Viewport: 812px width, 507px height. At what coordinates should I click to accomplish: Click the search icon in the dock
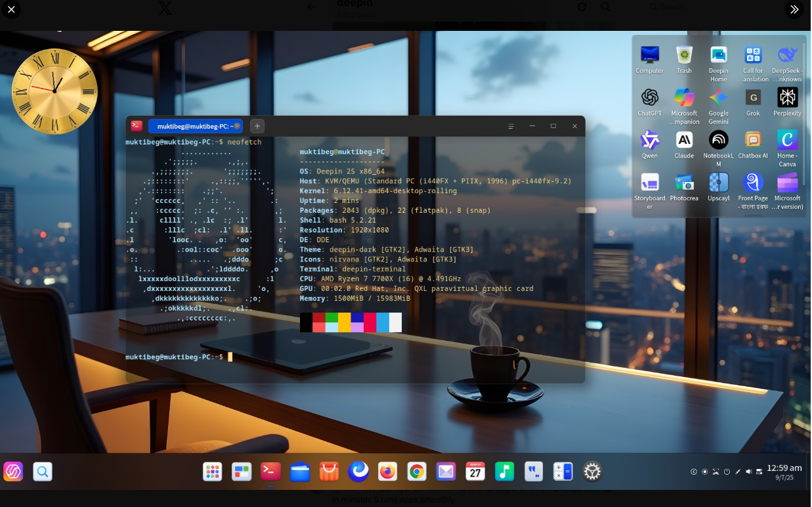click(43, 472)
